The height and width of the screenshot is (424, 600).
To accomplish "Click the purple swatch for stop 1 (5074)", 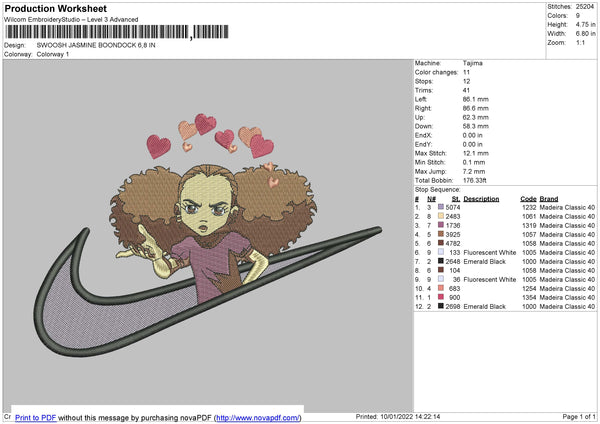I will [441, 207].
